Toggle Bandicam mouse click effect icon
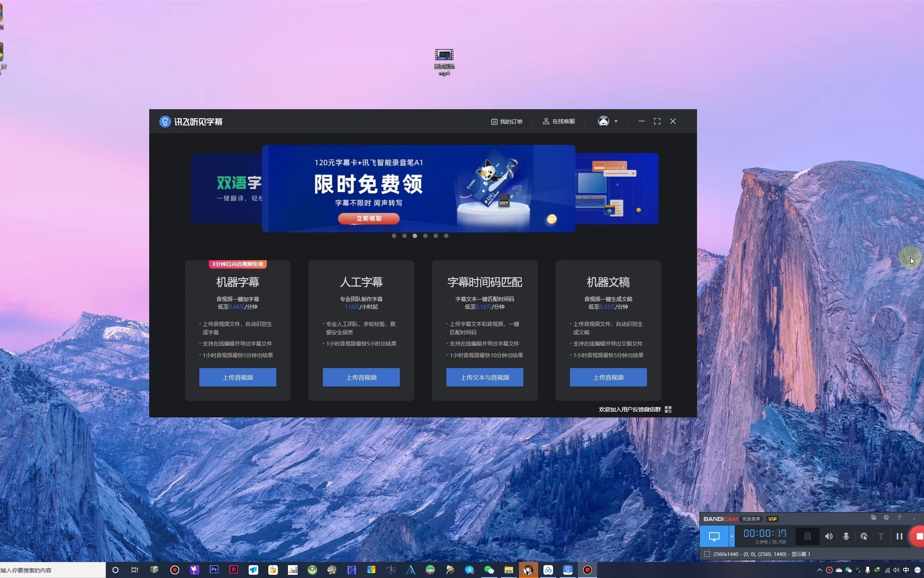The height and width of the screenshot is (578, 924). click(x=864, y=536)
